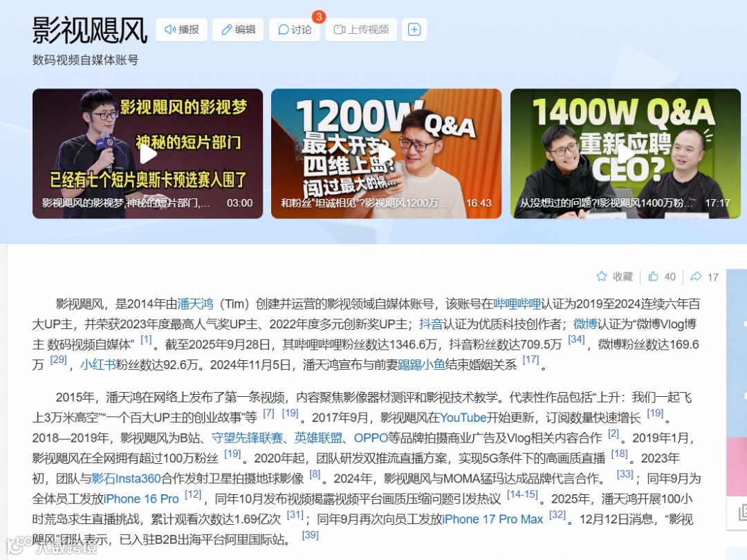Click the 上传视频 upload video button
747x560 pixels.
pos(361,30)
